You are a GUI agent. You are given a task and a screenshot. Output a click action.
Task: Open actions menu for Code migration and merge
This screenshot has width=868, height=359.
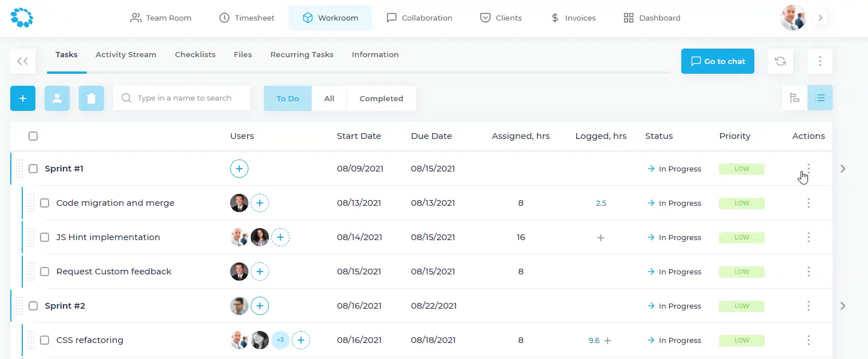[x=808, y=203]
